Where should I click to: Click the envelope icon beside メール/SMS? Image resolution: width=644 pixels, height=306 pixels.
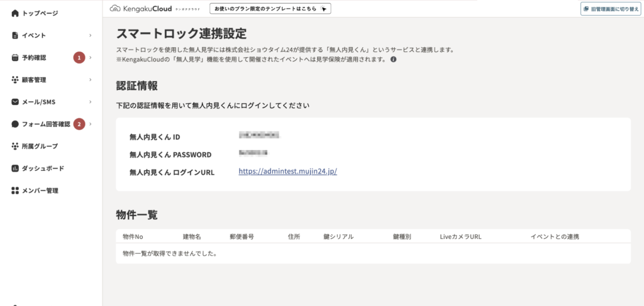(15, 102)
